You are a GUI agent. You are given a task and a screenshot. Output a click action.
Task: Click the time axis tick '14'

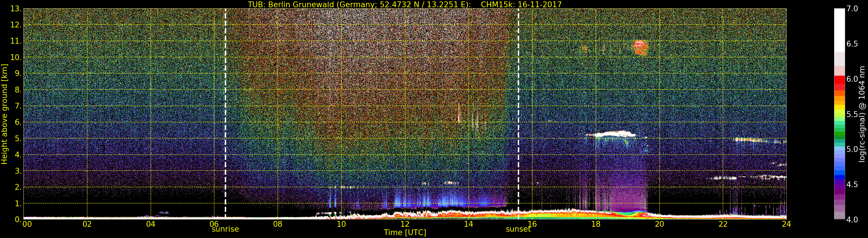[468, 224]
